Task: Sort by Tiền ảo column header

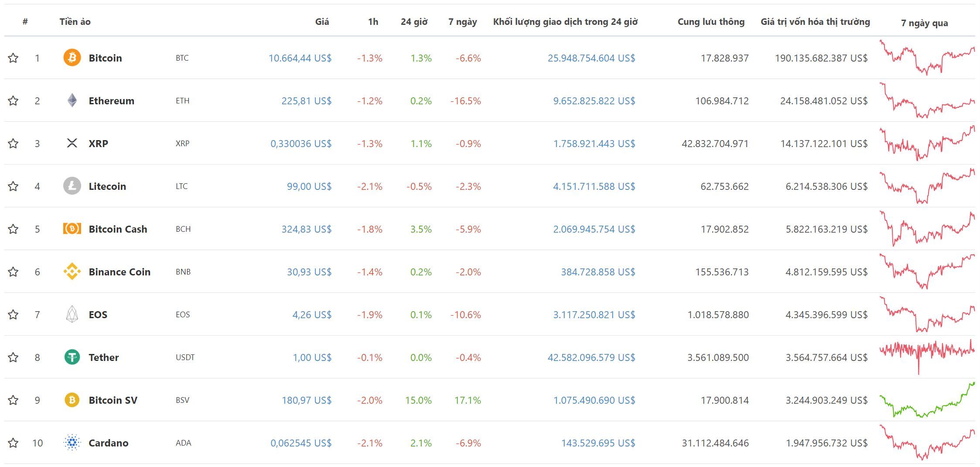Action: [75, 21]
